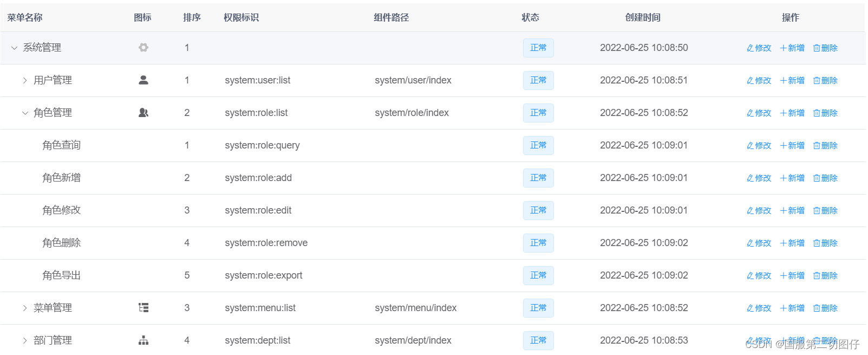Edit the 系统管理 menu via 修改

759,48
